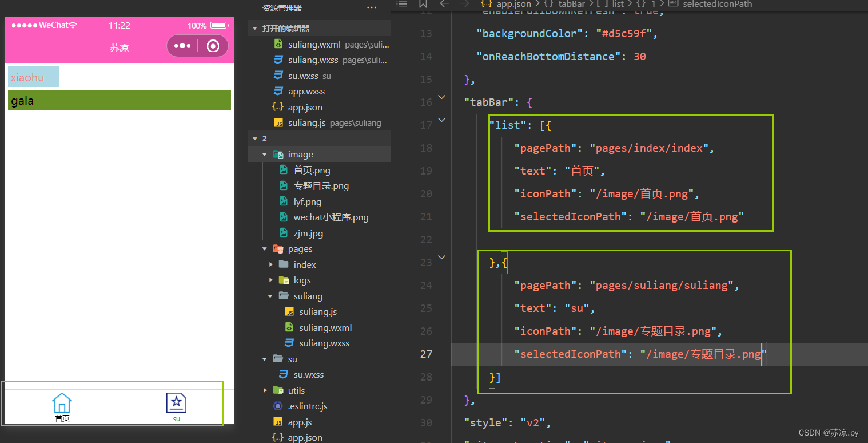This screenshot has width=868, height=443.
Task: Tap the 首页 house icon in tab bar
Action: coord(62,403)
